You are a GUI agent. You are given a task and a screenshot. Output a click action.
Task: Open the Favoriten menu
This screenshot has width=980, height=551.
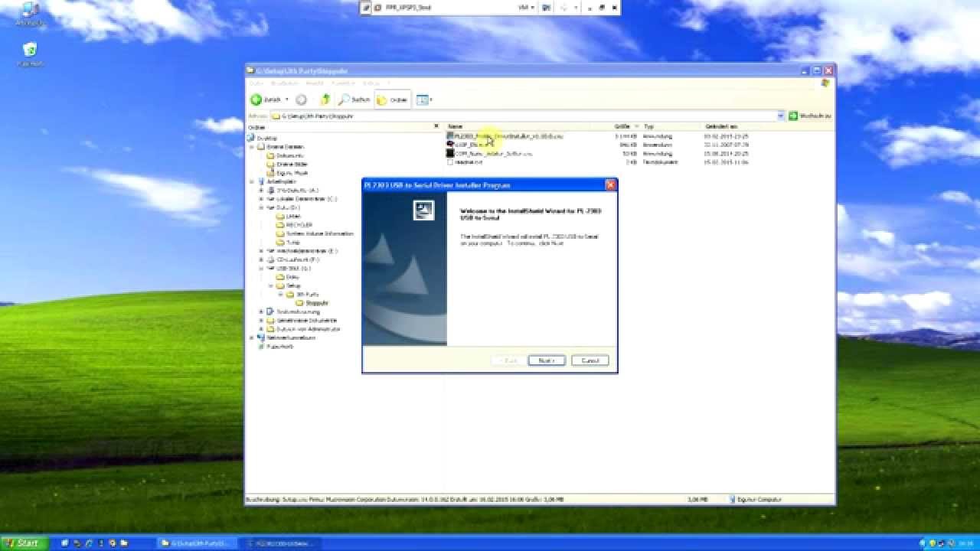click(343, 83)
